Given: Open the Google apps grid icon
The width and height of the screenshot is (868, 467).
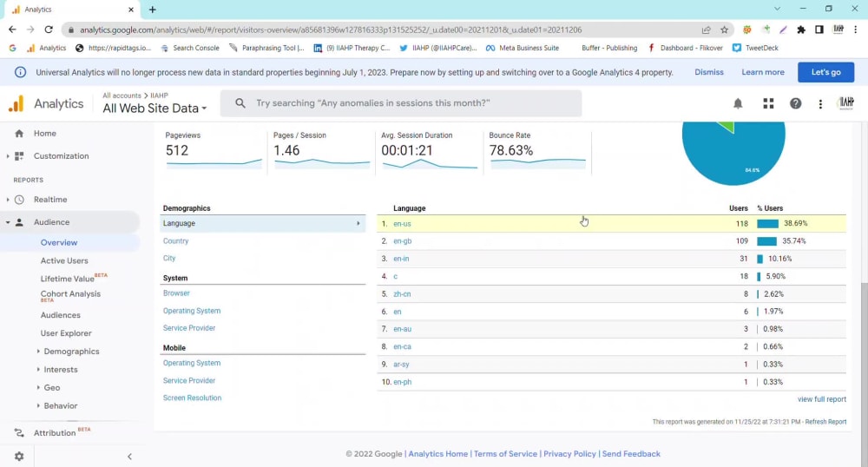Looking at the screenshot, I should pos(768,103).
